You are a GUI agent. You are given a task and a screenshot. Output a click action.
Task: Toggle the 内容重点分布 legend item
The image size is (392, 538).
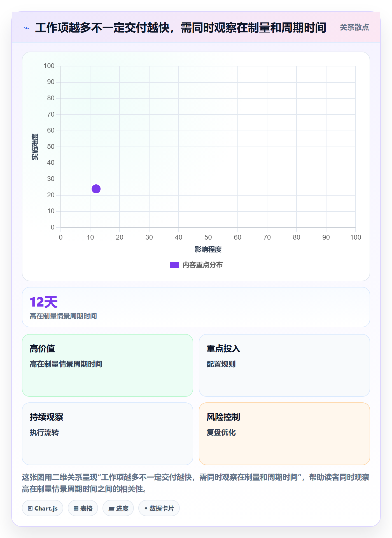point(196,265)
